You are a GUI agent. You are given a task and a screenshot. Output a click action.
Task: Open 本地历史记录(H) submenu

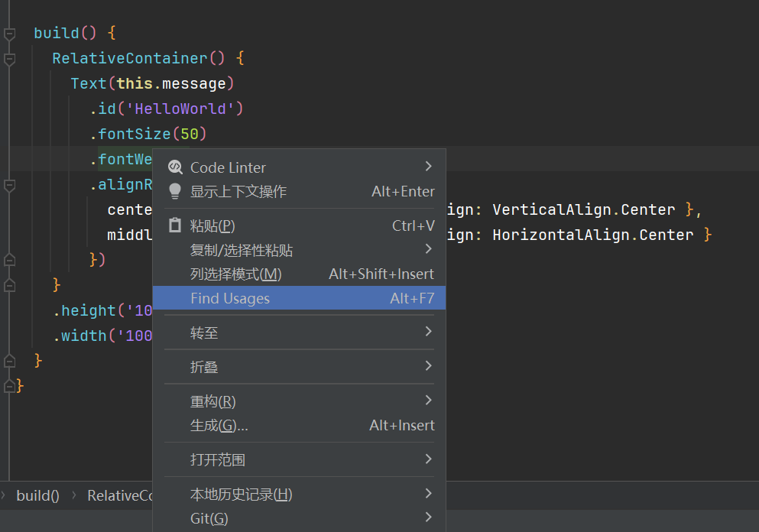pos(299,494)
